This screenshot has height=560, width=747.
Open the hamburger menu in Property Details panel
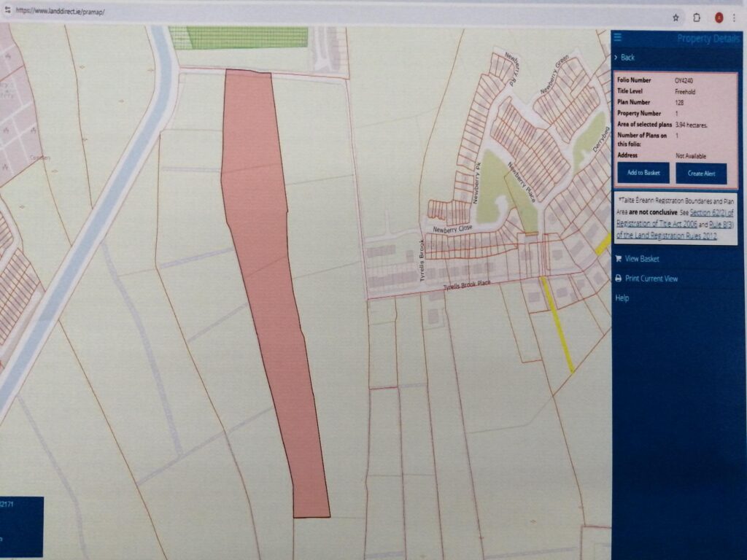coord(618,38)
